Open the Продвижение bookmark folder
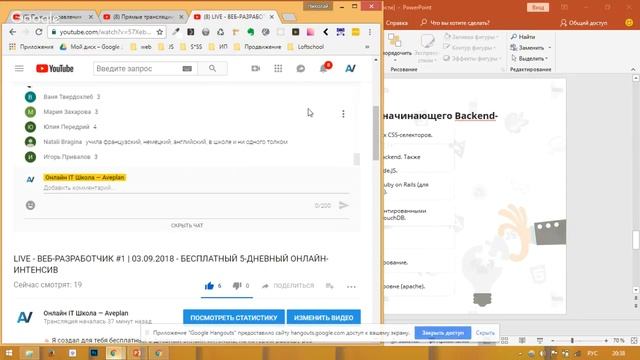The width and height of the screenshot is (640, 360). click(258, 47)
